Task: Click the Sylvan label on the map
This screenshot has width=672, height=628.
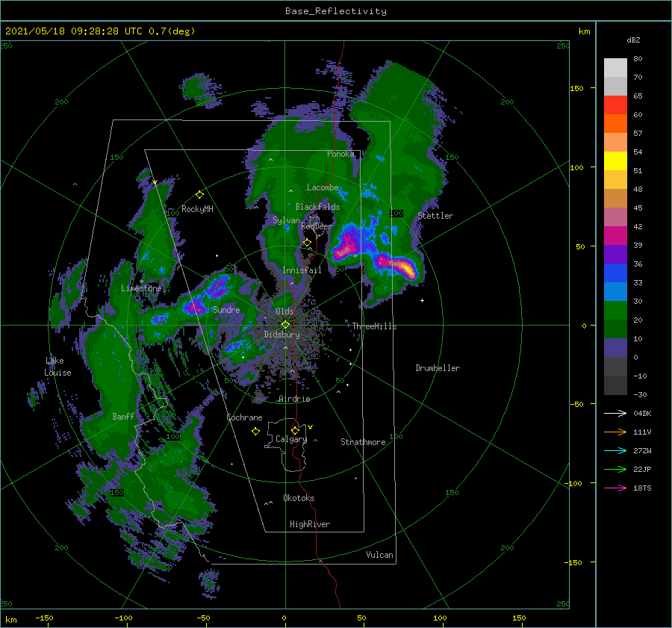Action: point(286,220)
